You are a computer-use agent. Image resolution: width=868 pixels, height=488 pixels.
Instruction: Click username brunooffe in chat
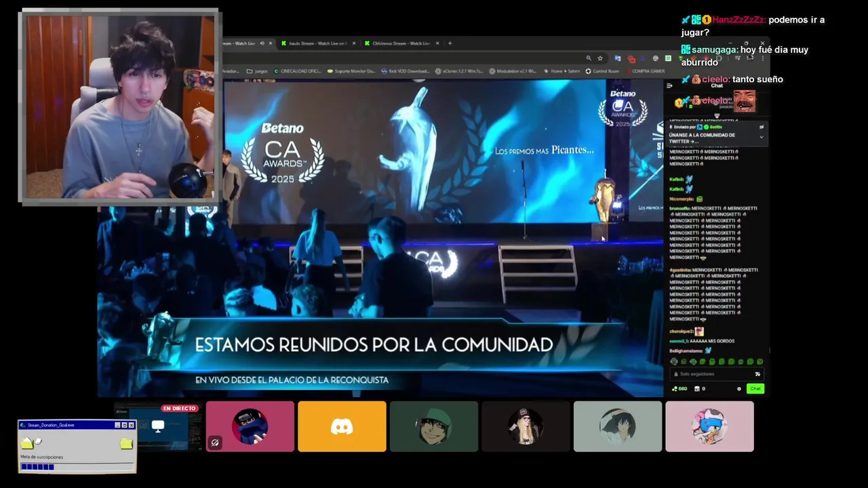point(679,208)
